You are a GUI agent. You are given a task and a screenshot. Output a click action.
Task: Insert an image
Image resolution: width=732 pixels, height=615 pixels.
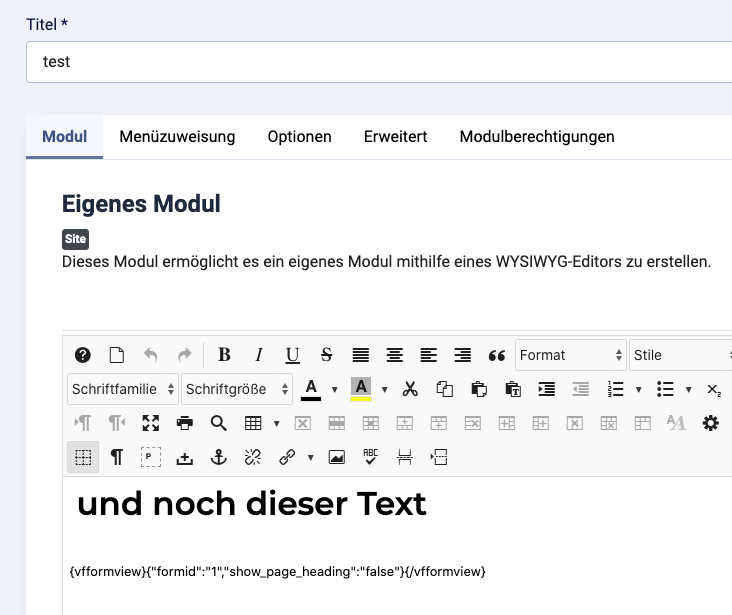coord(337,457)
